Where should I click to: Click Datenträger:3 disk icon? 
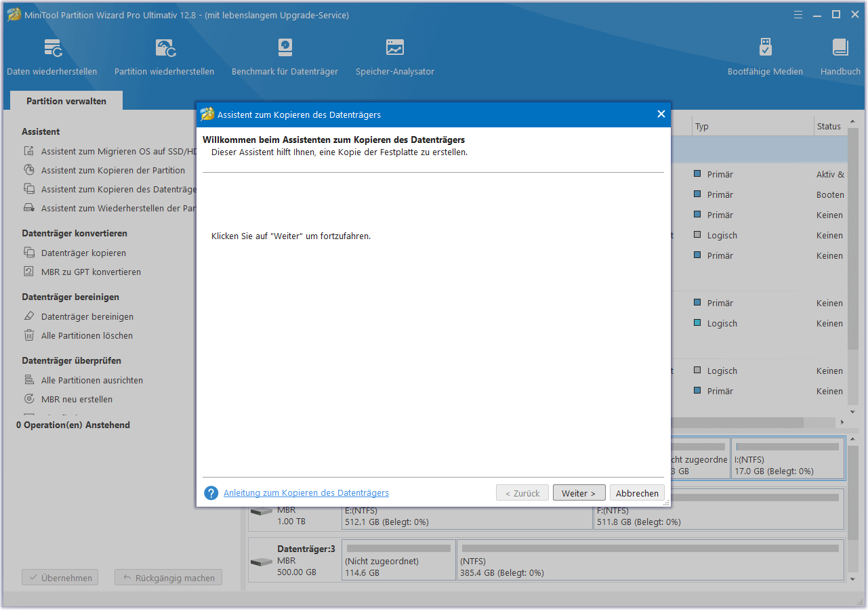pos(261,562)
